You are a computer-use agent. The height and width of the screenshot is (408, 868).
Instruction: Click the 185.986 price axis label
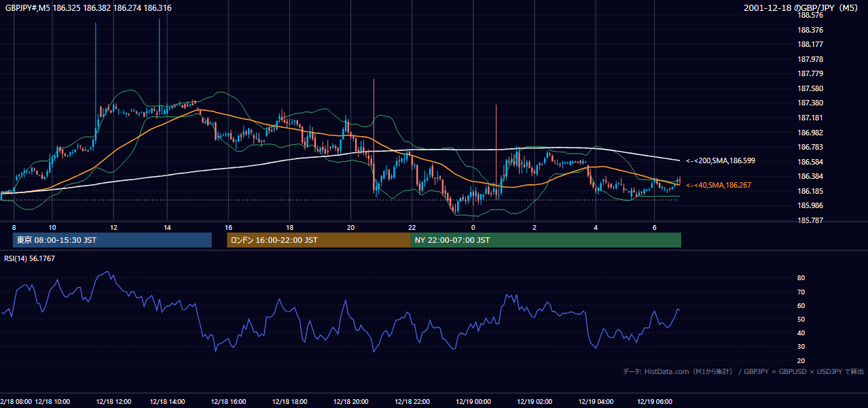pyautogui.click(x=810, y=205)
